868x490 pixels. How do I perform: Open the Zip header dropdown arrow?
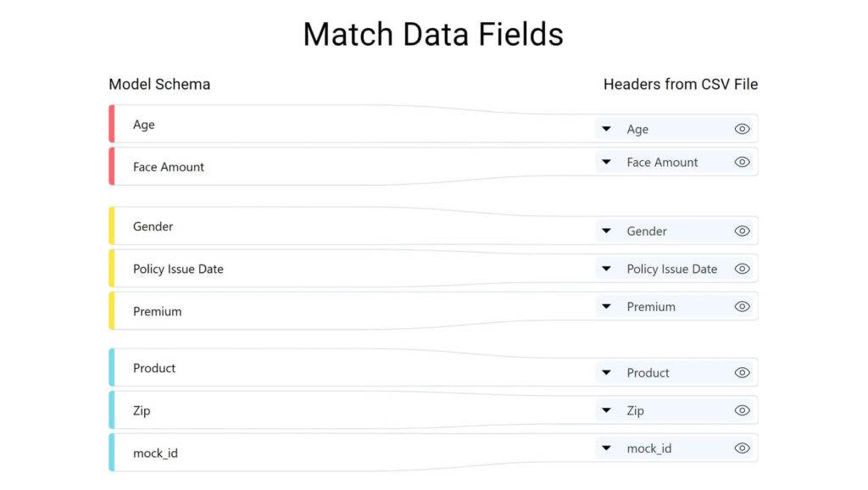click(606, 410)
